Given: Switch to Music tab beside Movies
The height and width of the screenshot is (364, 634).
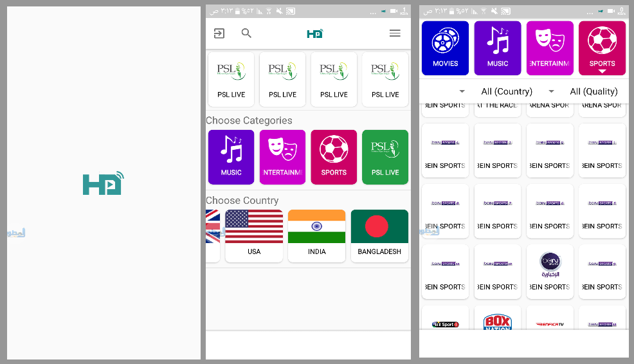Looking at the screenshot, I should (497, 48).
